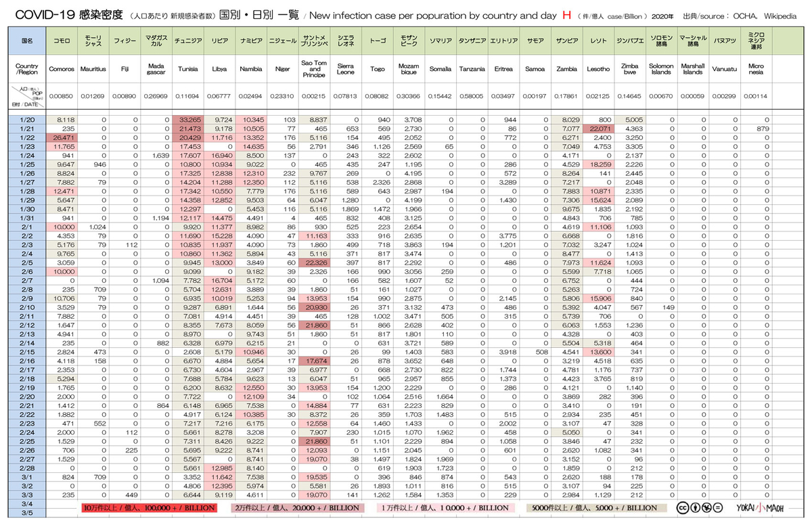Select the Tanzania column header
The width and height of the screenshot is (812, 523).
coord(472,69)
